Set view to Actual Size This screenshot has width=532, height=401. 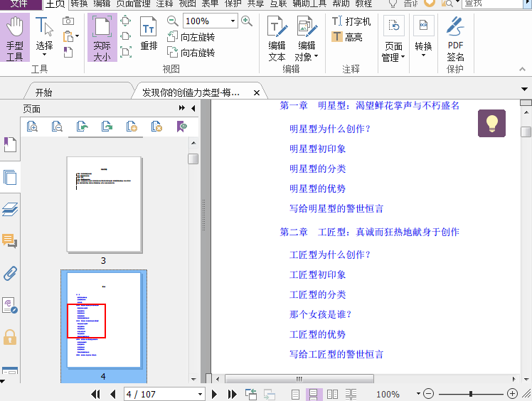tap(102, 38)
